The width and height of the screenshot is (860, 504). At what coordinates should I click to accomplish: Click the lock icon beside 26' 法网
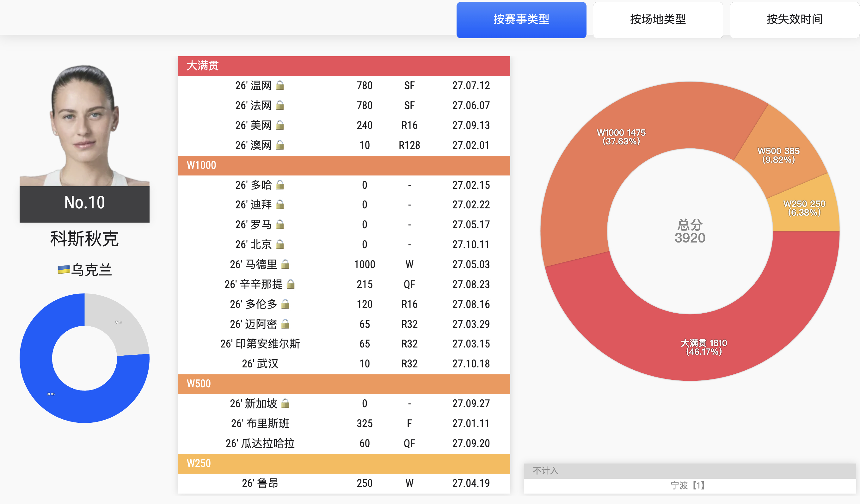point(280,105)
